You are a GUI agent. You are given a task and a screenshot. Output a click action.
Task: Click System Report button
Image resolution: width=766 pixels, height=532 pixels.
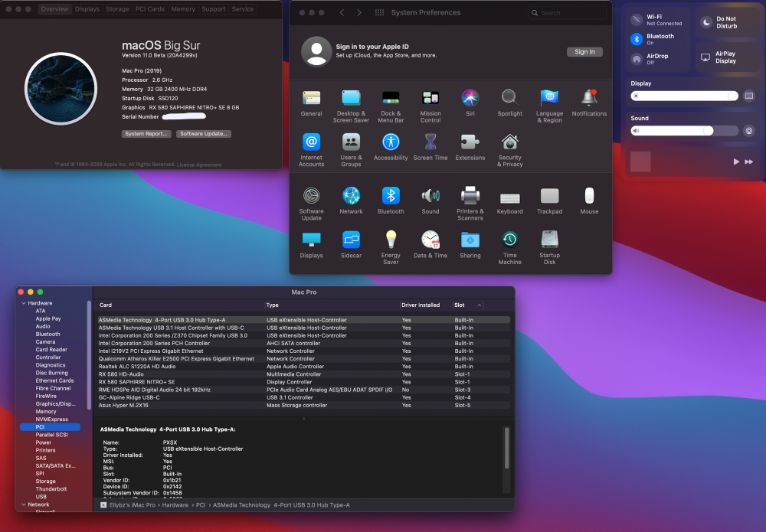pos(146,134)
